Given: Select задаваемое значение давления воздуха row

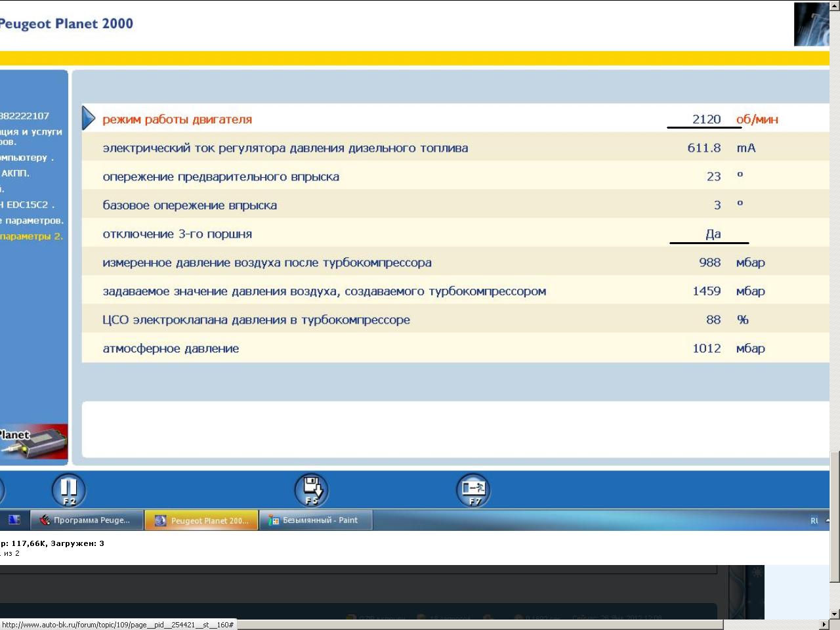Looking at the screenshot, I should tap(455, 291).
